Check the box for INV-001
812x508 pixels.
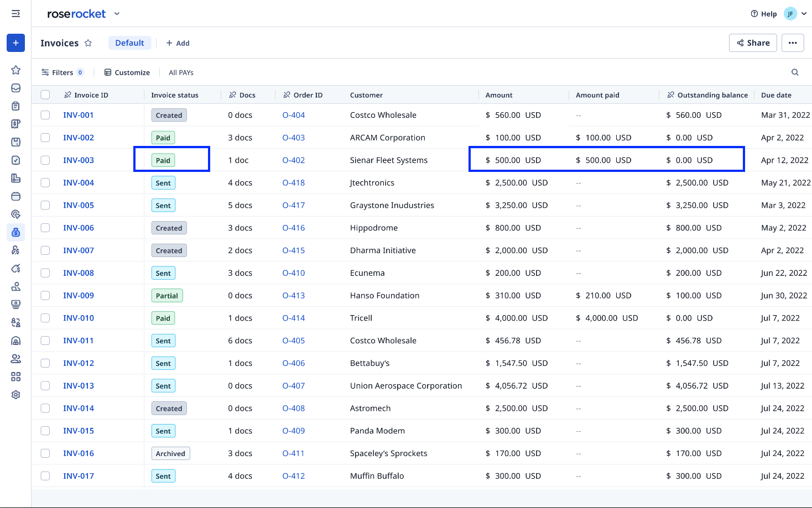click(x=45, y=115)
